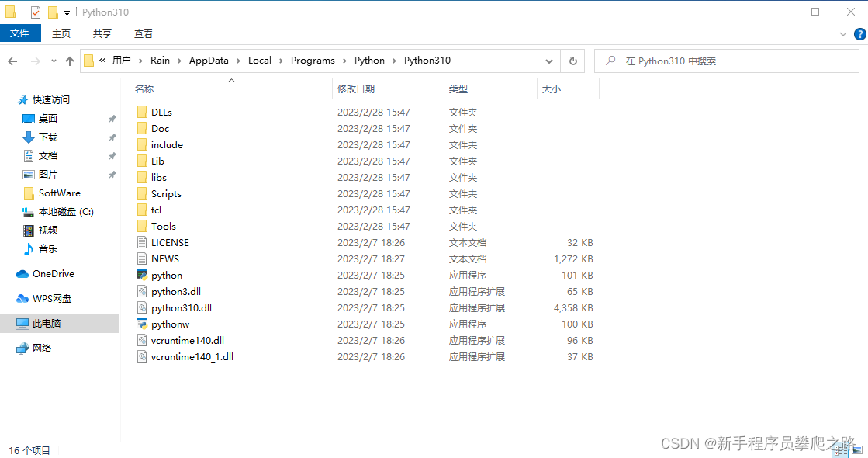Click the python310.dll file icon
Screen dimensions: 868x458
pos(142,307)
